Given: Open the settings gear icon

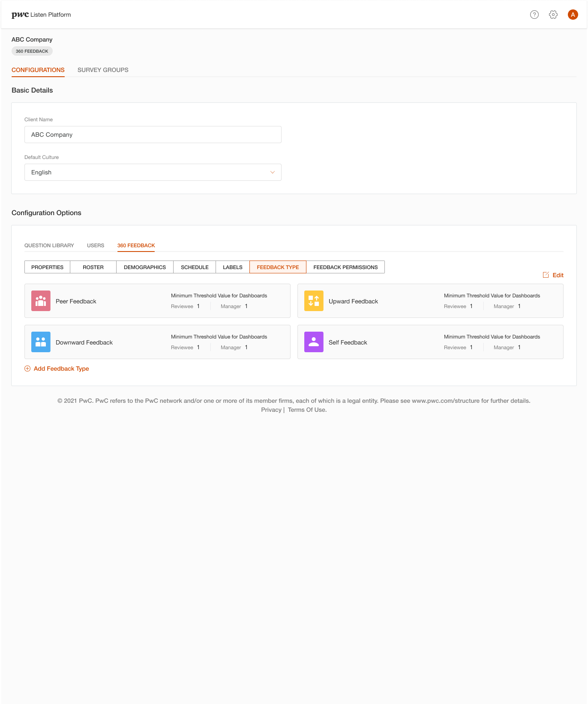Looking at the screenshot, I should tap(553, 15).
